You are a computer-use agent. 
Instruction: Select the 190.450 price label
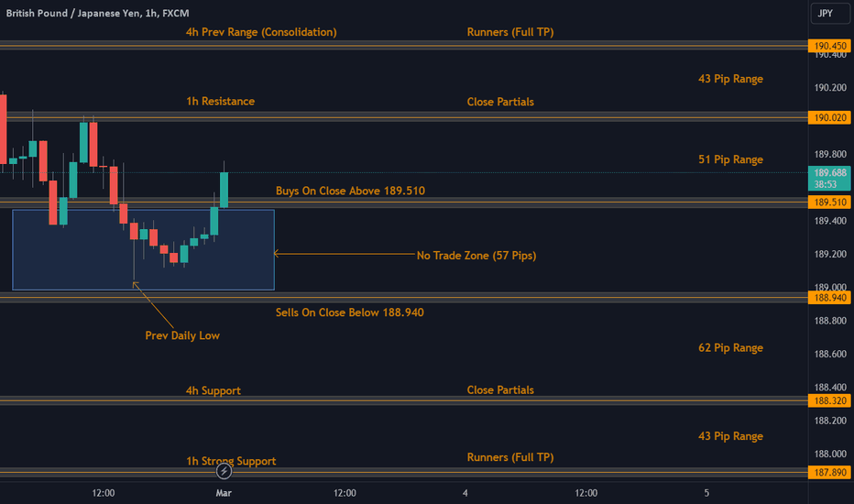[829, 46]
